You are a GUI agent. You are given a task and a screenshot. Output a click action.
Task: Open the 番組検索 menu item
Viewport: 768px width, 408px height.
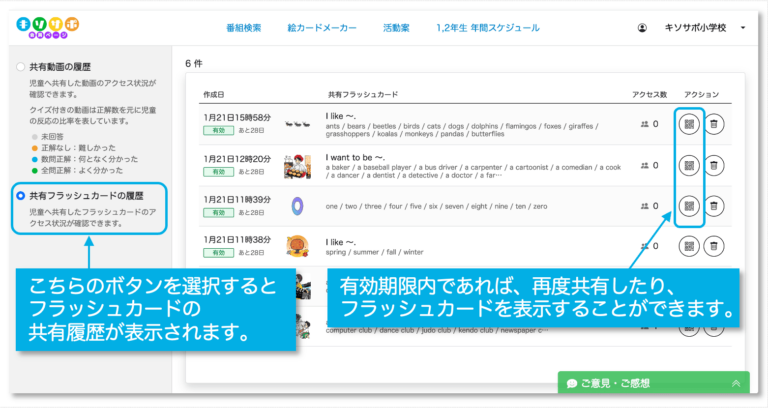[x=244, y=28]
